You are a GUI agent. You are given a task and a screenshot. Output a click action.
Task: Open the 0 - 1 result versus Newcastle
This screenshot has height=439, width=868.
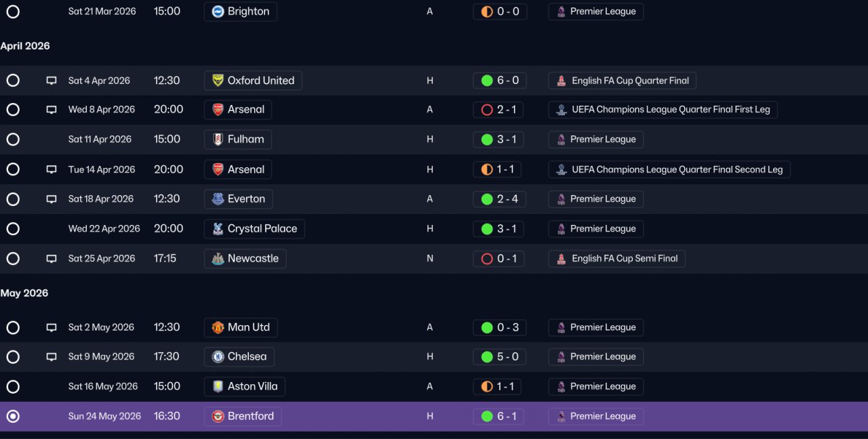498,259
